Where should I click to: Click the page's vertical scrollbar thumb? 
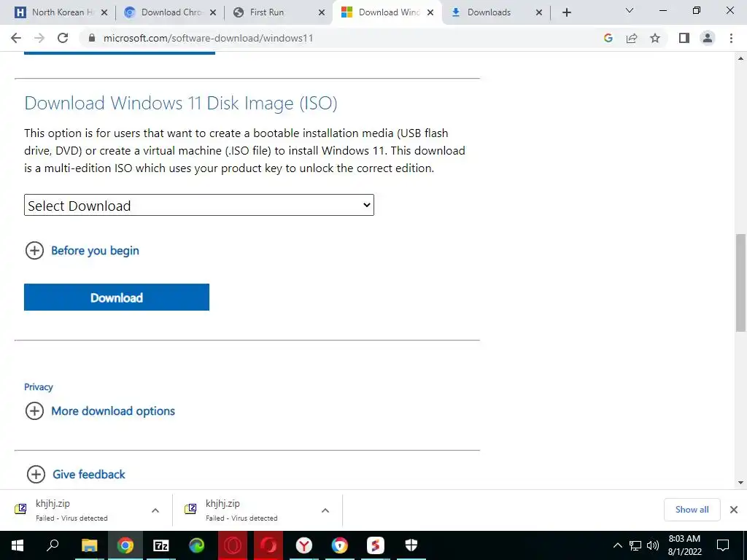click(740, 282)
